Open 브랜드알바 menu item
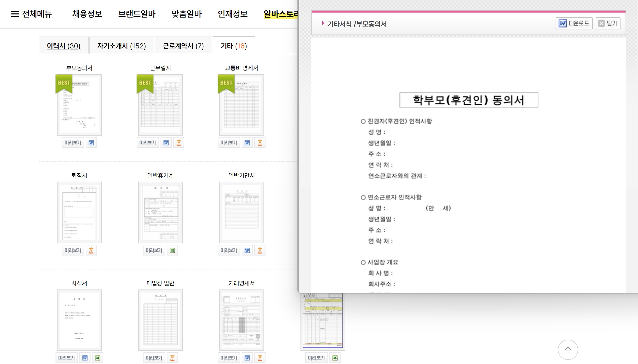This screenshot has width=638, height=364. [137, 14]
